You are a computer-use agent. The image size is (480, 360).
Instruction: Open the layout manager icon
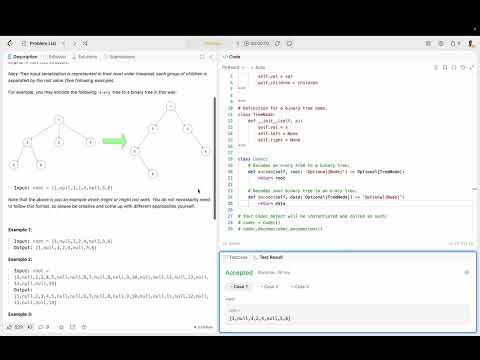(x=428, y=43)
